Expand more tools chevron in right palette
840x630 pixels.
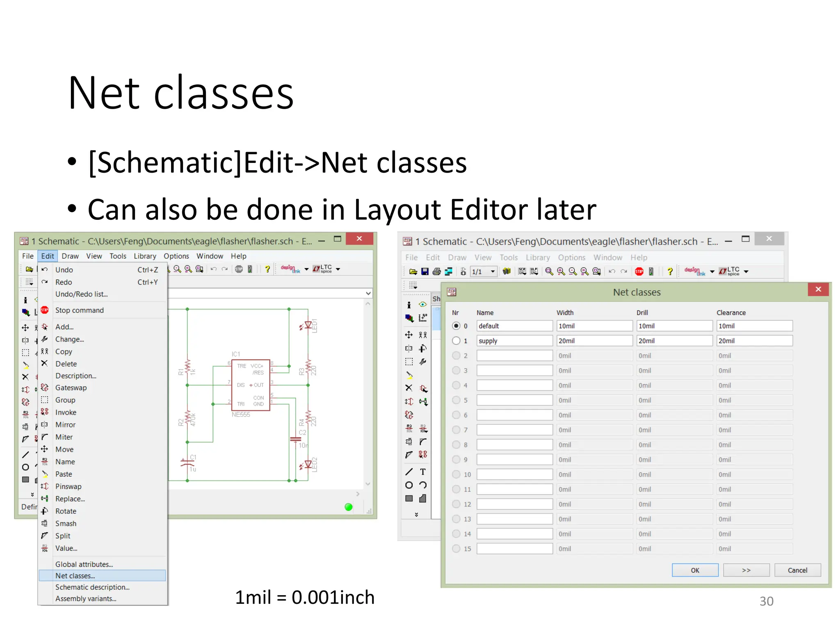416,514
